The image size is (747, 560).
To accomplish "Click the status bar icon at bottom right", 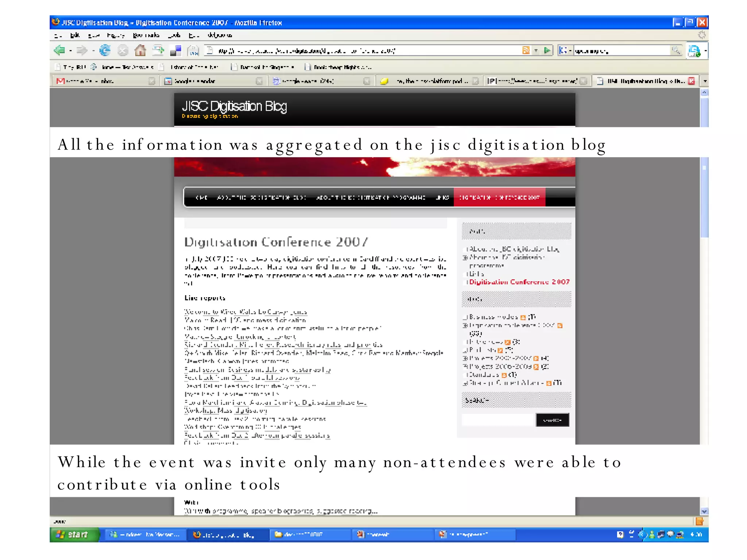I will (699, 521).
